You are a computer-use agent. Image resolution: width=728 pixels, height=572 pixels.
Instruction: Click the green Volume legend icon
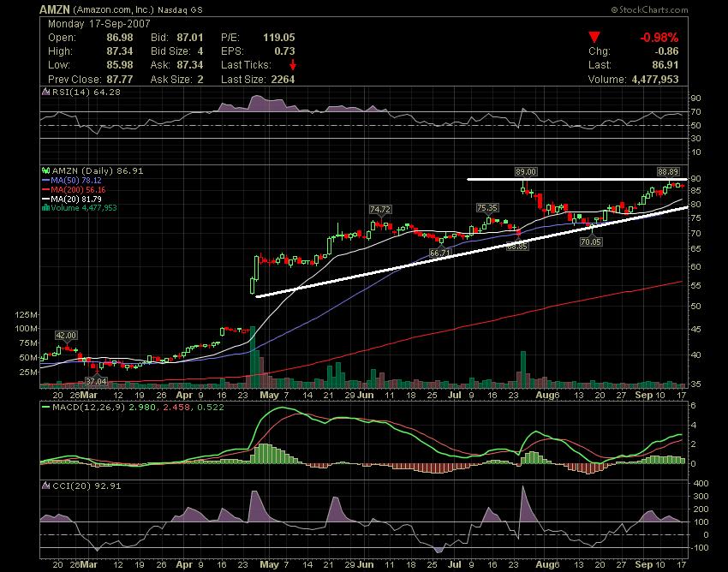[x=45, y=208]
